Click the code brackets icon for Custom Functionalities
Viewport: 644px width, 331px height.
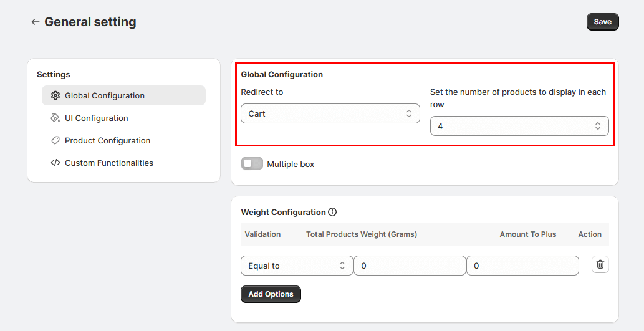[x=55, y=163]
